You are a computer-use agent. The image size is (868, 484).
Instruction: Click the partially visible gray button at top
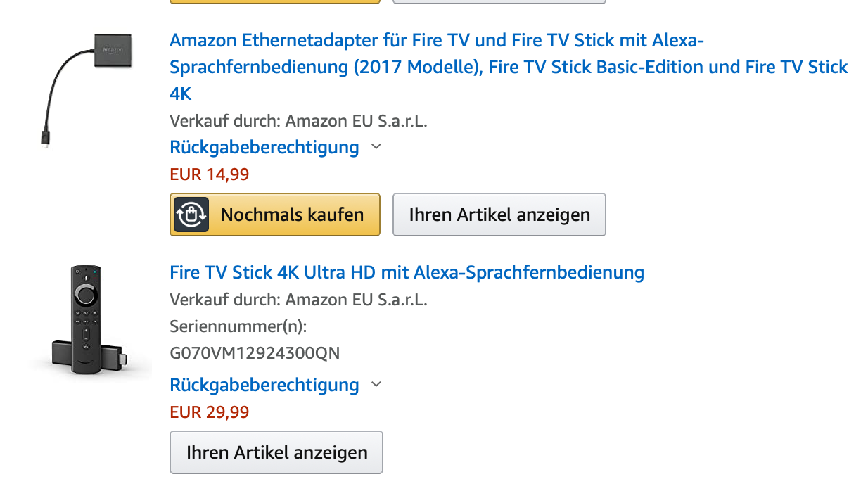499,1
